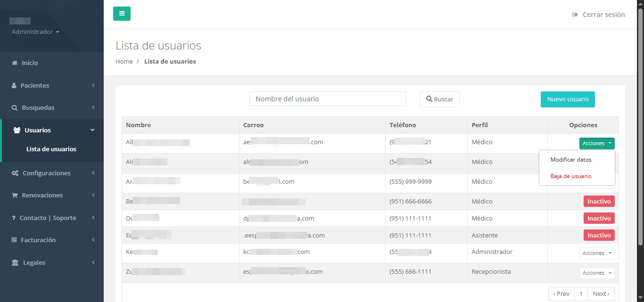Collapse the Usuarios sidebar section

(52, 131)
